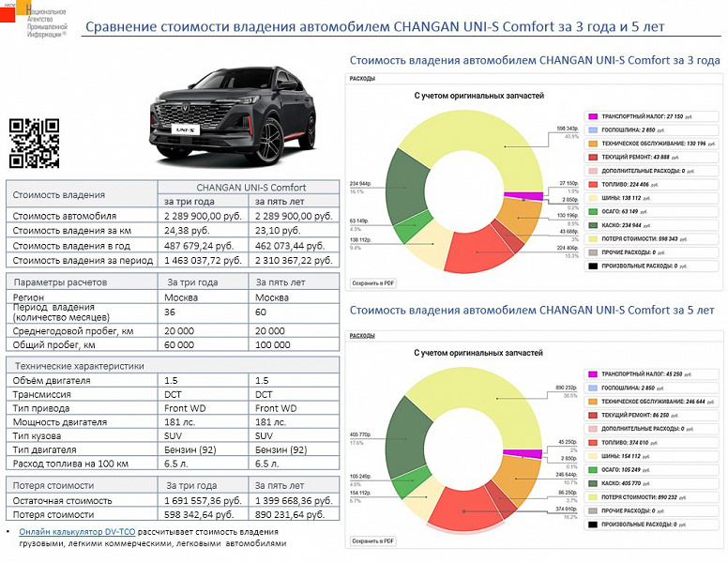The image size is (728, 563).
Task: Click the cream Шины 154 112 swatch
Action: pos(593,456)
